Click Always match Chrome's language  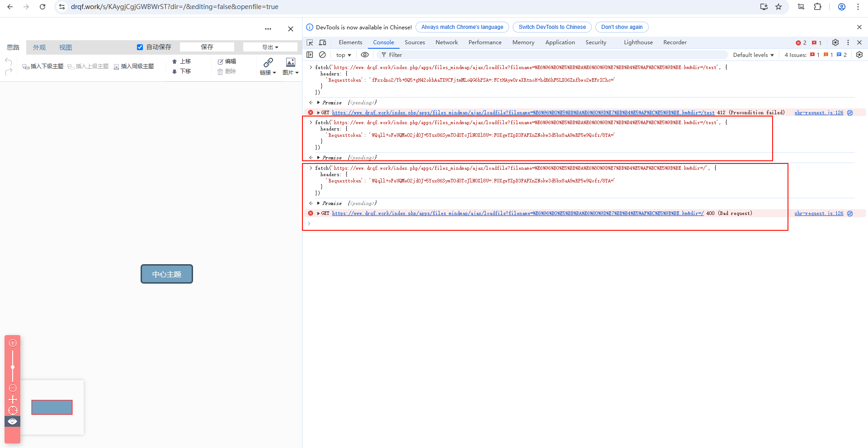click(462, 27)
